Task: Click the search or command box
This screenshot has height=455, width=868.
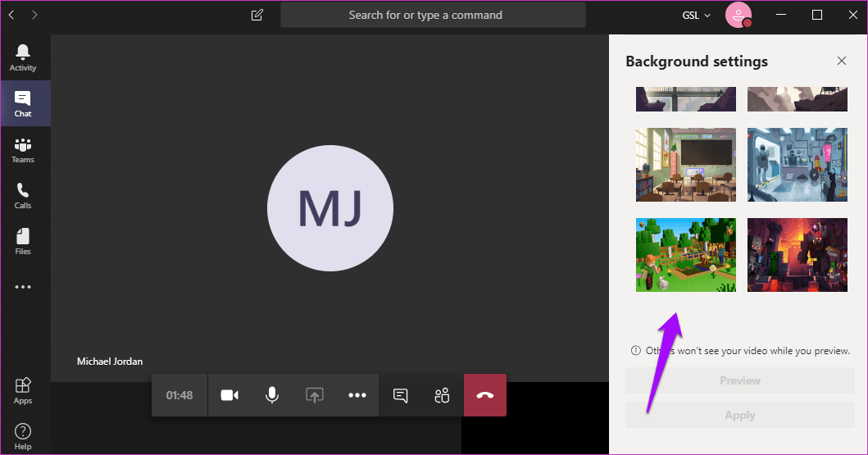Action: point(433,15)
